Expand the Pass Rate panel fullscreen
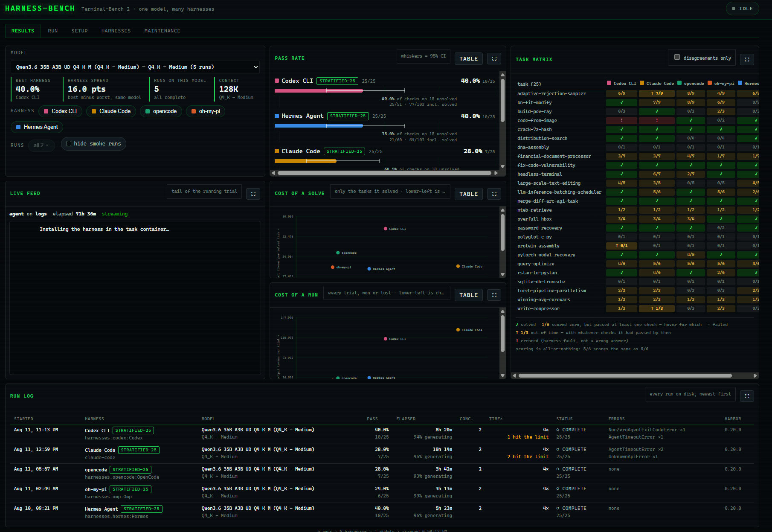 click(494, 59)
